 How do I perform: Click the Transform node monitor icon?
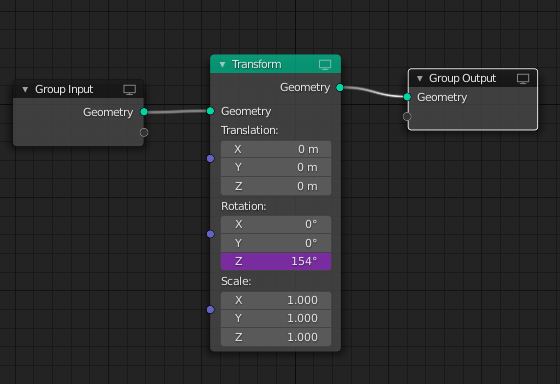[x=325, y=65]
